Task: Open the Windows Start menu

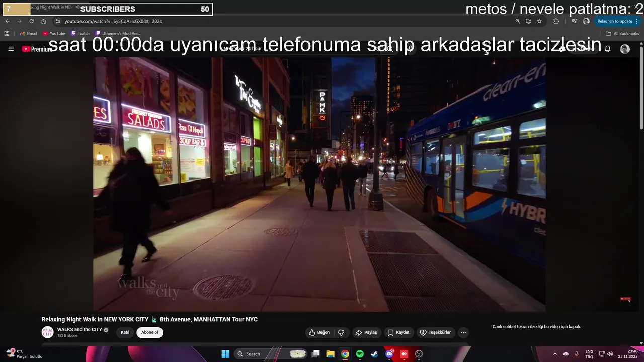Action: (225, 354)
